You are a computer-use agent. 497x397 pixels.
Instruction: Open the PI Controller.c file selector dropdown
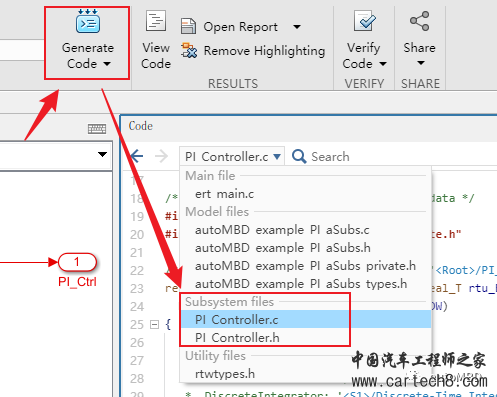232,156
